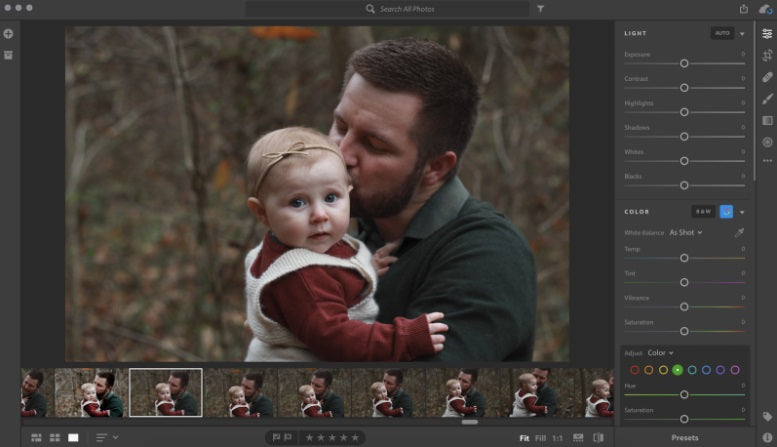Click the magnifier icon in search bar
Screen dimensions: 777x447
click(x=370, y=9)
